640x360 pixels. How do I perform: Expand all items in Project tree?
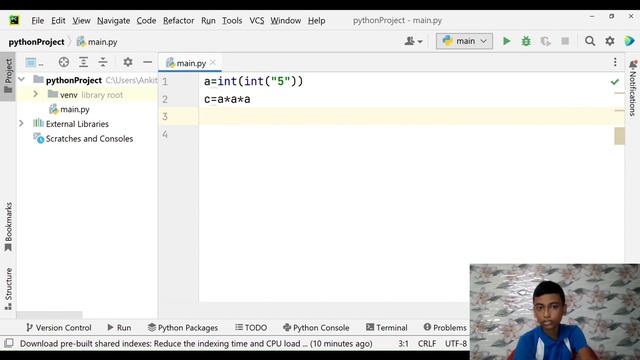coord(83,62)
